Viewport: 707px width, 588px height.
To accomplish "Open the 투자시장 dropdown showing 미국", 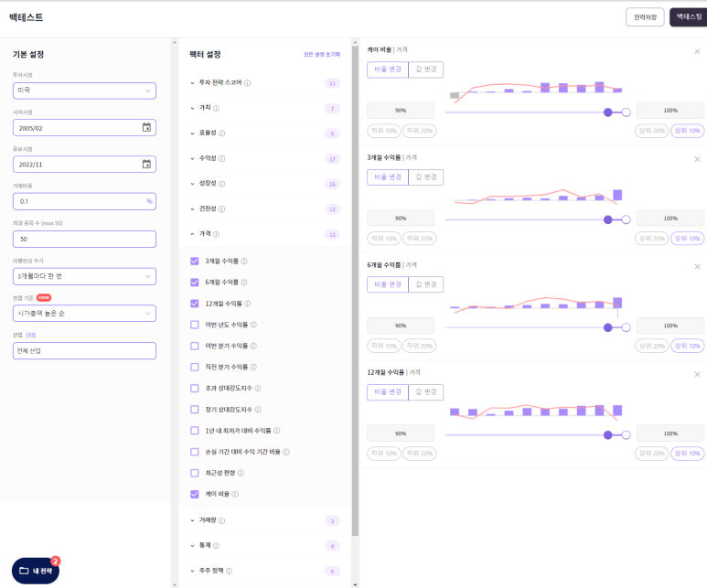I will click(x=84, y=91).
